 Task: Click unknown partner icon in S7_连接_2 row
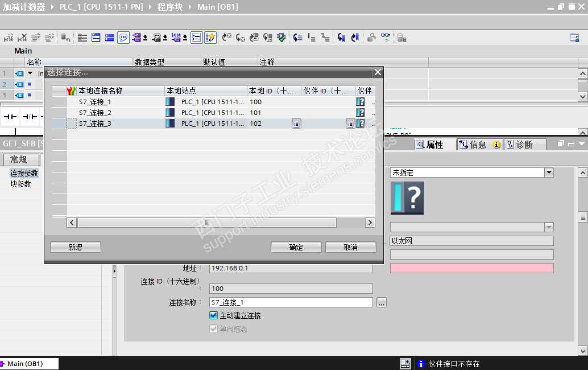pos(360,113)
